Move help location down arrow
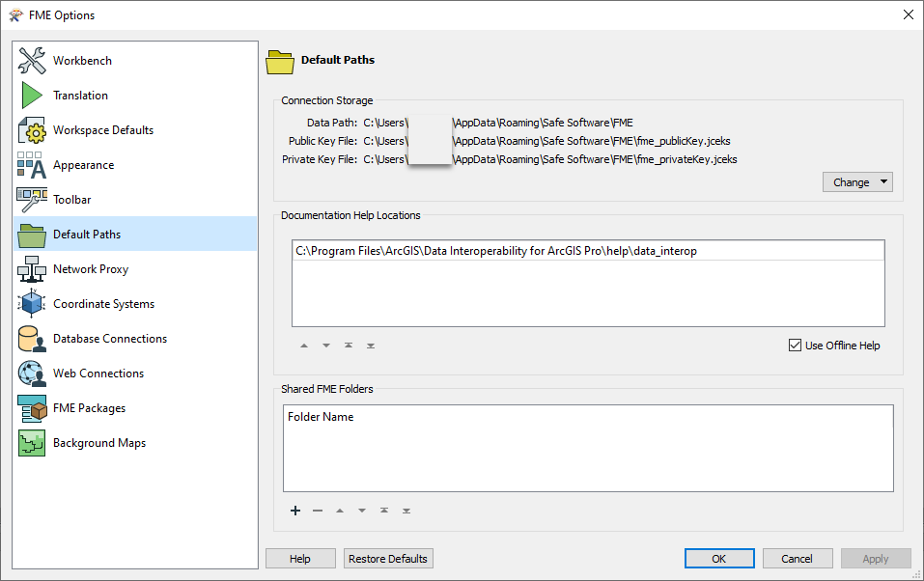This screenshot has height=581, width=924. point(326,346)
